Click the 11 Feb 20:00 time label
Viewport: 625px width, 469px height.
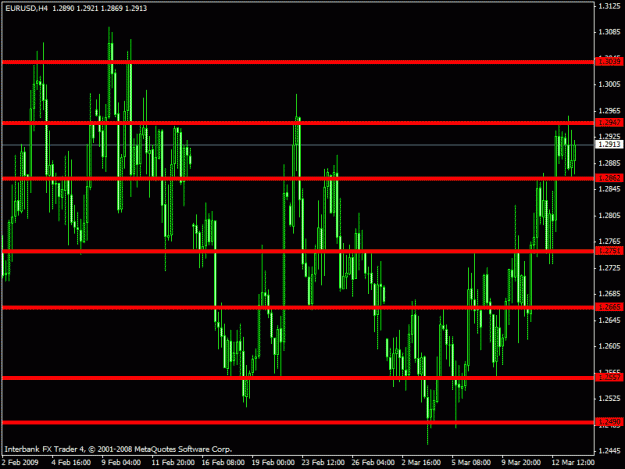(173, 462)
